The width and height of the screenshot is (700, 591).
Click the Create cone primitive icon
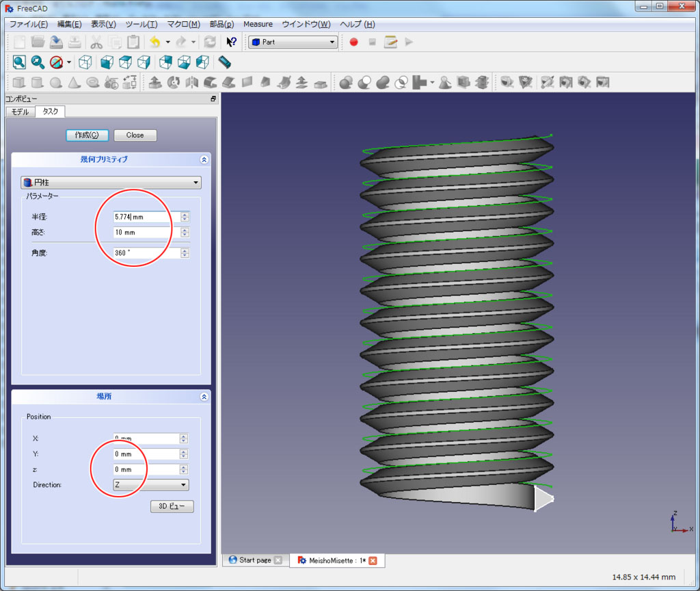74,82
